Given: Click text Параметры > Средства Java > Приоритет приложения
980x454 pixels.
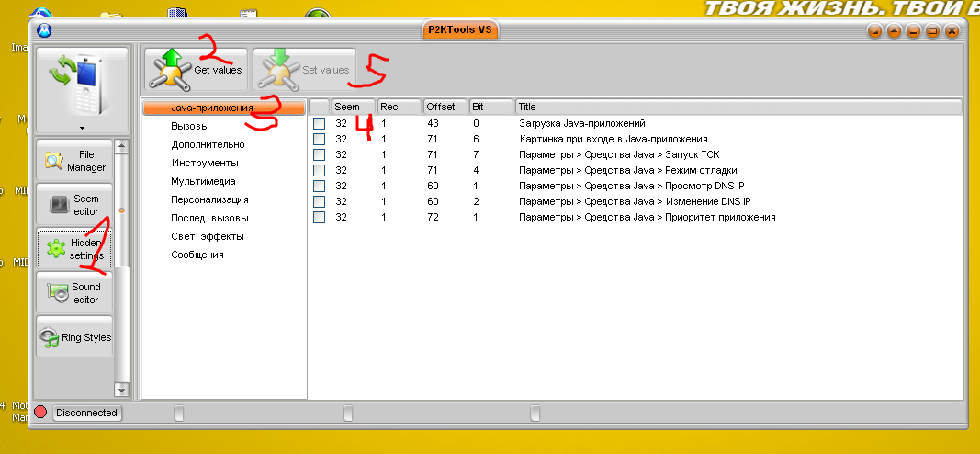Looking at the screenshot, I should (647, 217).
